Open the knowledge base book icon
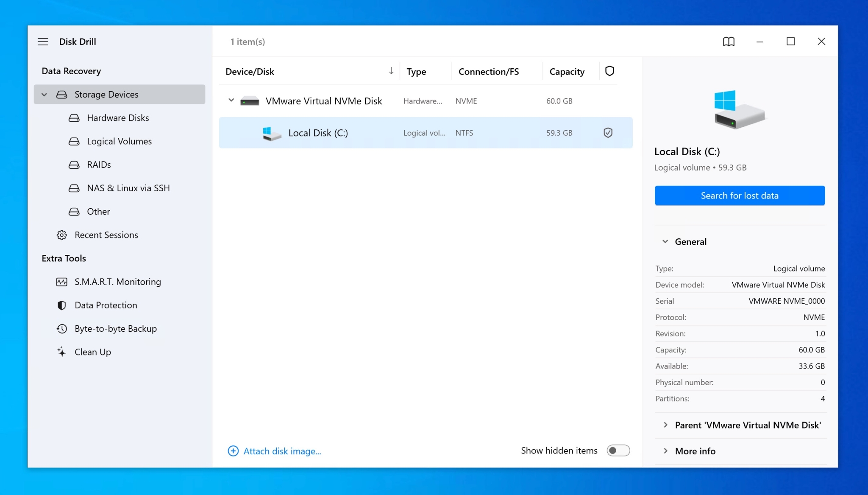This screenshot has width=868, height=495. (x=728, y=41)
